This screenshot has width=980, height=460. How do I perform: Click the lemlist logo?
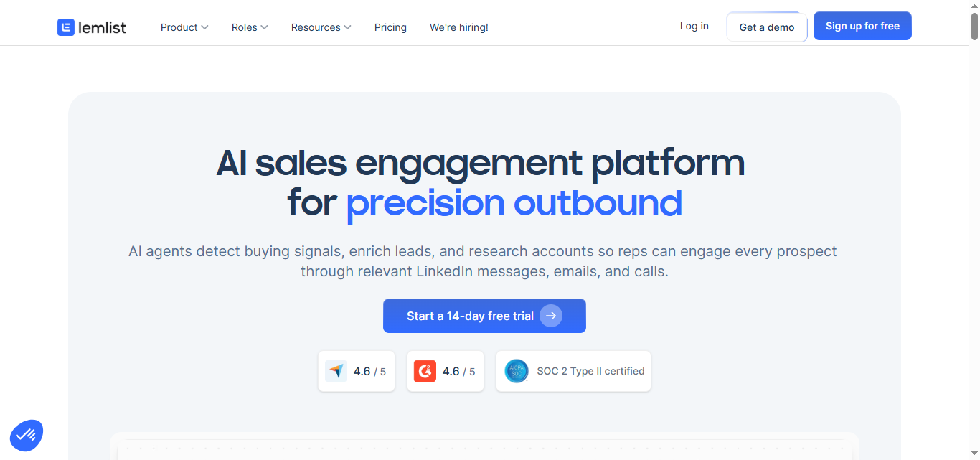point(91,27)
